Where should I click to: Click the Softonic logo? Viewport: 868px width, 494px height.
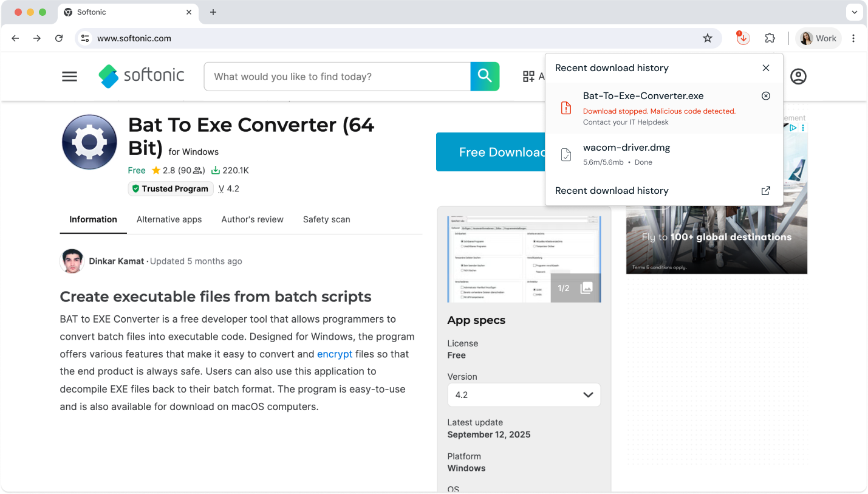coord(141,76)
